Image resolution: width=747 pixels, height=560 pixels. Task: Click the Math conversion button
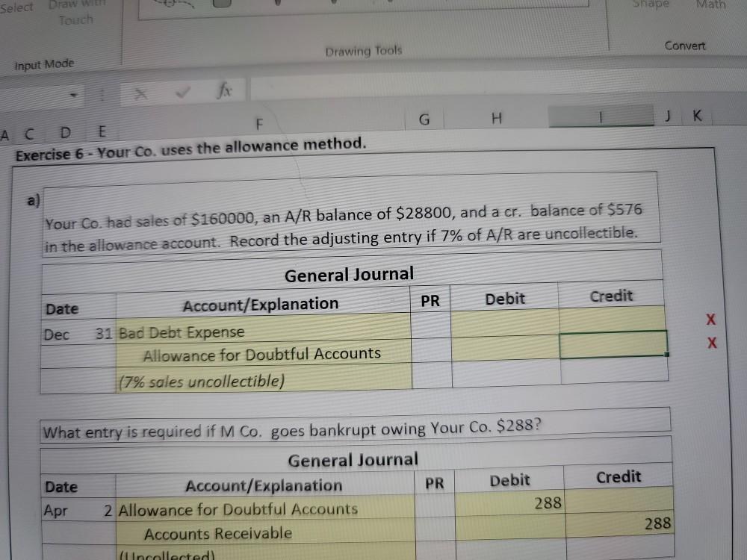click(711, 4)
